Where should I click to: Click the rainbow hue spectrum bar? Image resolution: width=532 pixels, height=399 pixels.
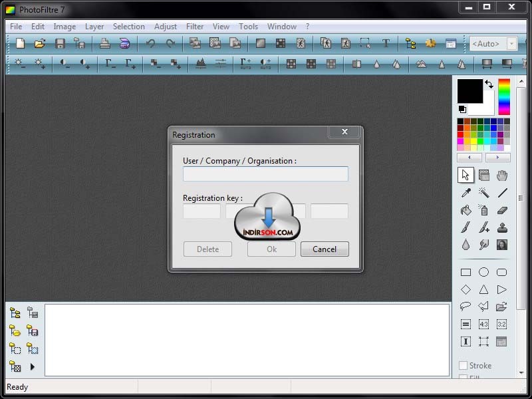coord(504,97)
